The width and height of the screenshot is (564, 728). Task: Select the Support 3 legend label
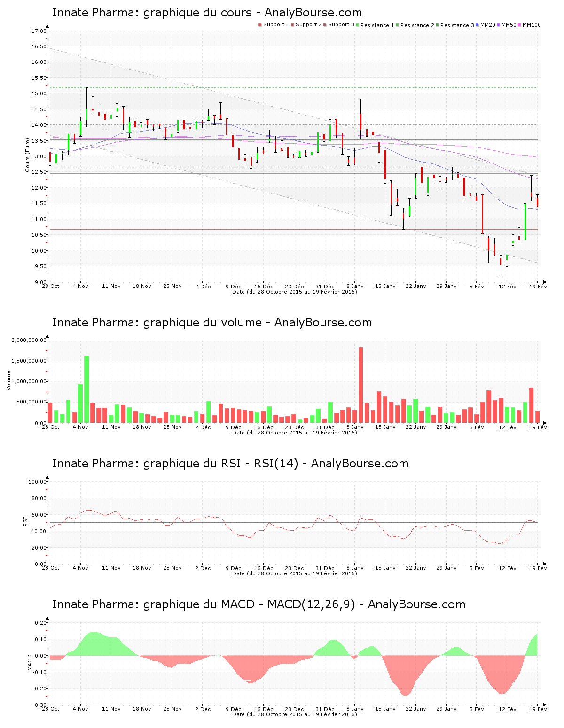pos(341,25)
